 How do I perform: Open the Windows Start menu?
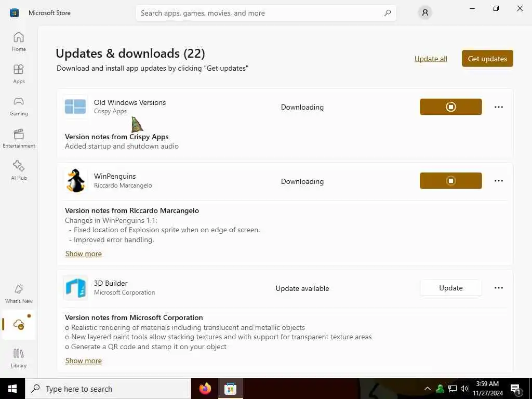[x=12, y=389]
